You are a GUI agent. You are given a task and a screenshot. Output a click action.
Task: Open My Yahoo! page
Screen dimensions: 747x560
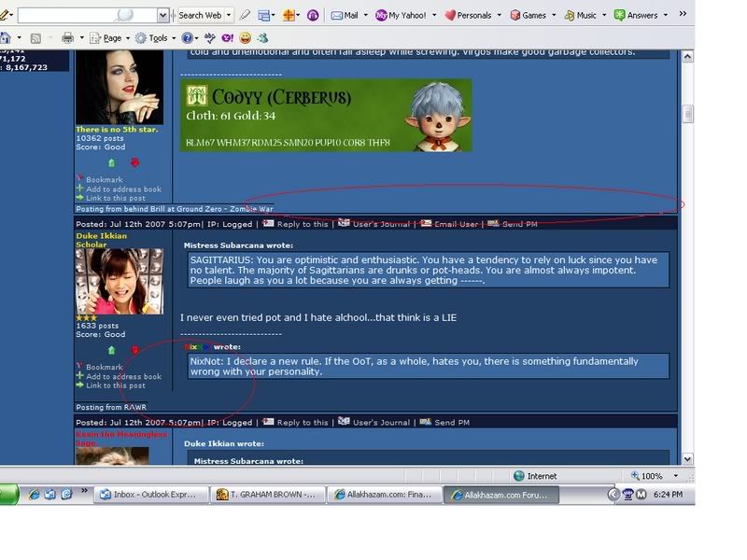[401, 15]
